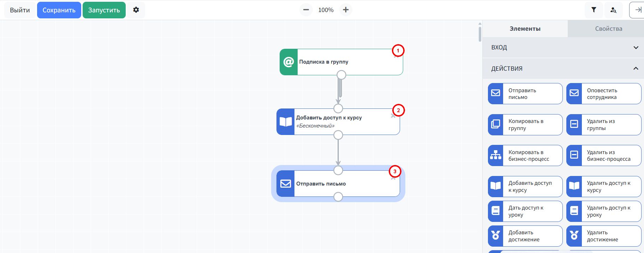Click output connector of Отправить письмо node
This screenshot has height=253, width=644.
point(338,197)
